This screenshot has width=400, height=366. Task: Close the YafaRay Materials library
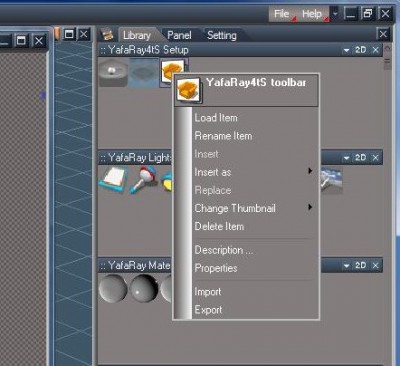coord(375,265)
